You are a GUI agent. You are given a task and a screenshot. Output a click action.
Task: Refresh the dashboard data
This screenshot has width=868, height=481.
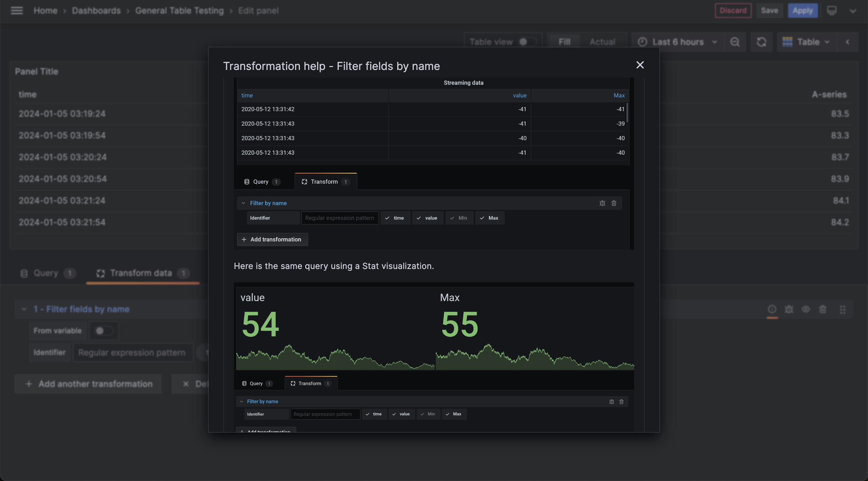(x=762, y=41)
